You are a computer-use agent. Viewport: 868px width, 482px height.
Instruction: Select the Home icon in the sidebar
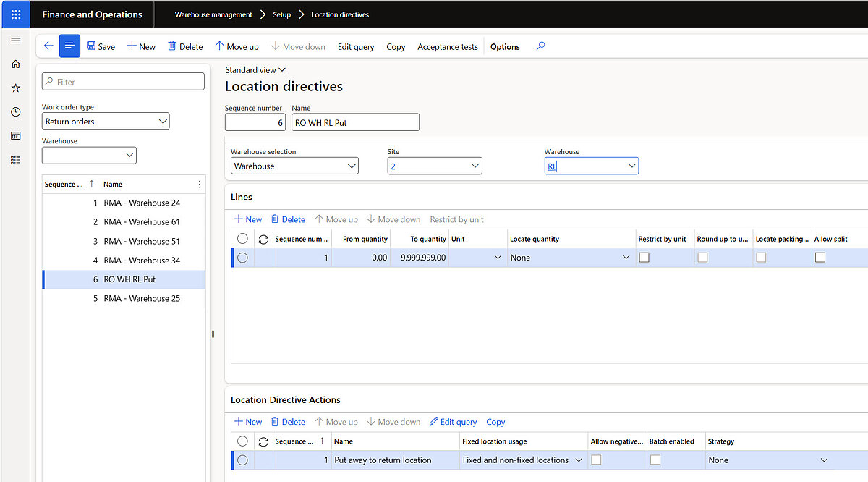click(15, 64)
